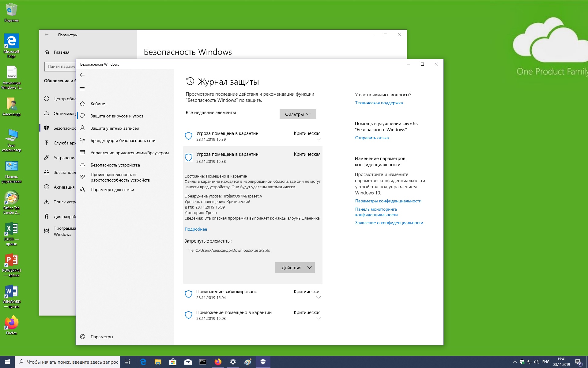Toggle the hamburger navigation menu
The image size is (588, 368).
[x=82, y=89]
